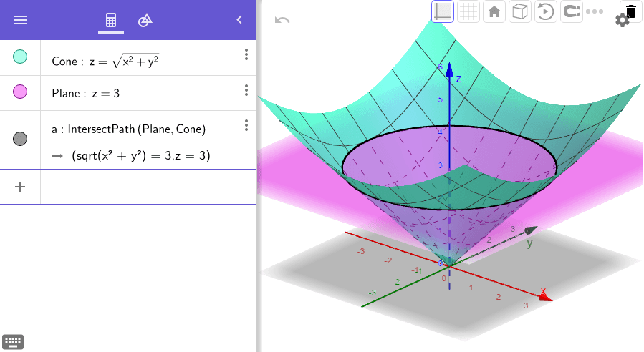Screen dimensions: 644x352
Task: Toggle the axes display button
Action: 443,11
